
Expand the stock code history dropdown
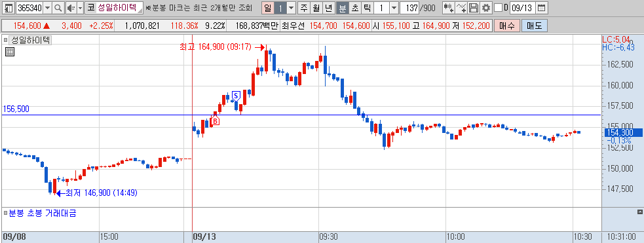(x=48, y=7)
